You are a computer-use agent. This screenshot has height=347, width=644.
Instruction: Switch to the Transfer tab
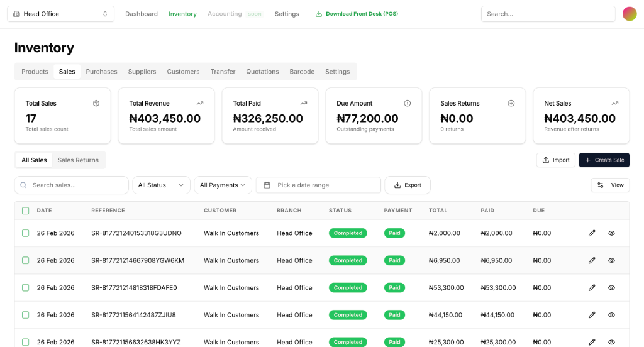click(x=223, y=72)
